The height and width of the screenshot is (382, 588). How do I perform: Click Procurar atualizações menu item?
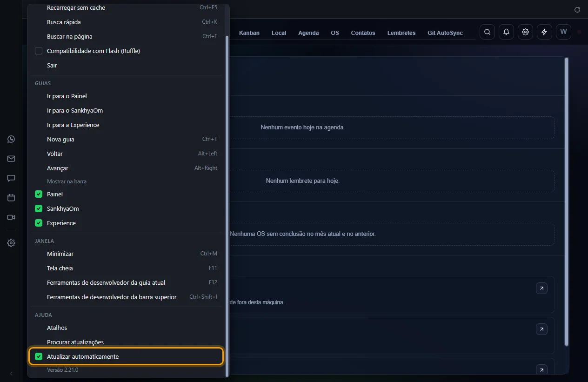(x=126, y=342)
